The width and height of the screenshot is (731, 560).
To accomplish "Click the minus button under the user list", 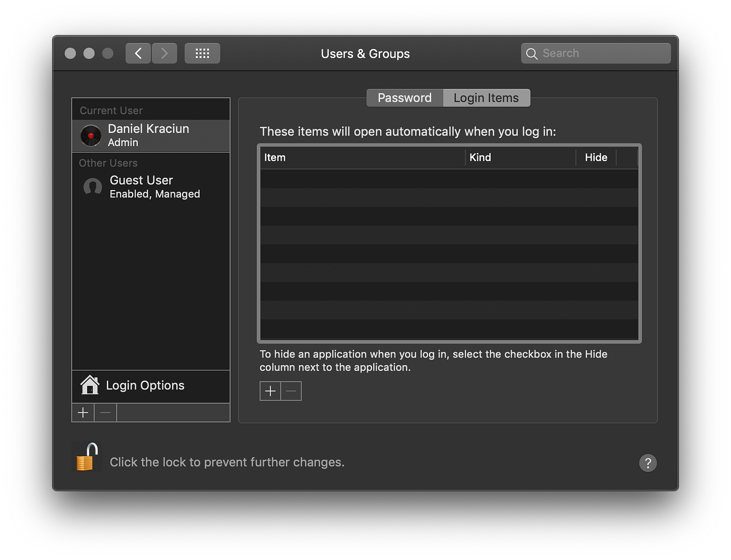I will (104, 412).
